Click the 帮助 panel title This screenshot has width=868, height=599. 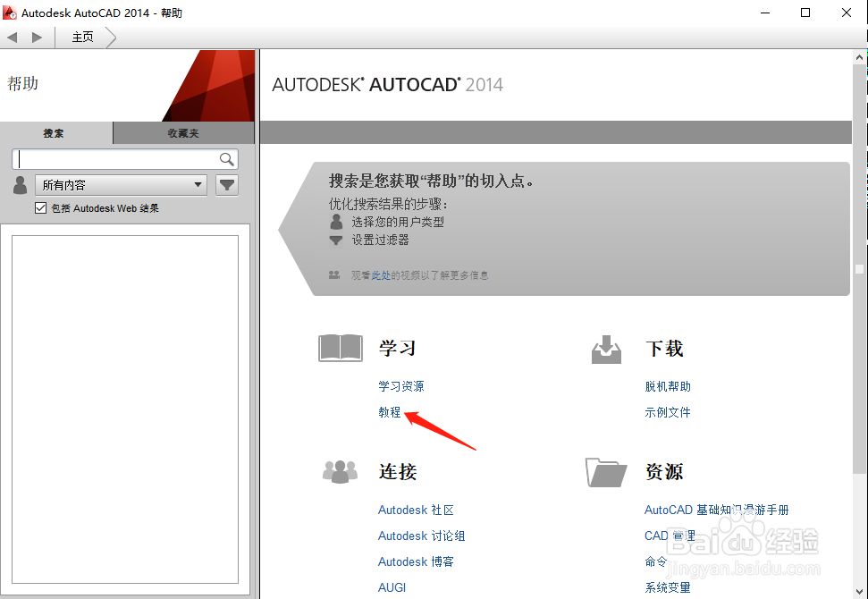22,84
